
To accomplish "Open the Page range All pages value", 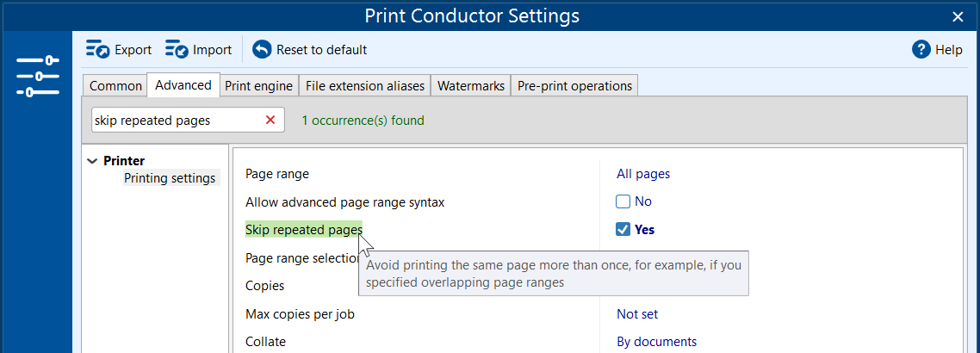I will tap(642, 174).
